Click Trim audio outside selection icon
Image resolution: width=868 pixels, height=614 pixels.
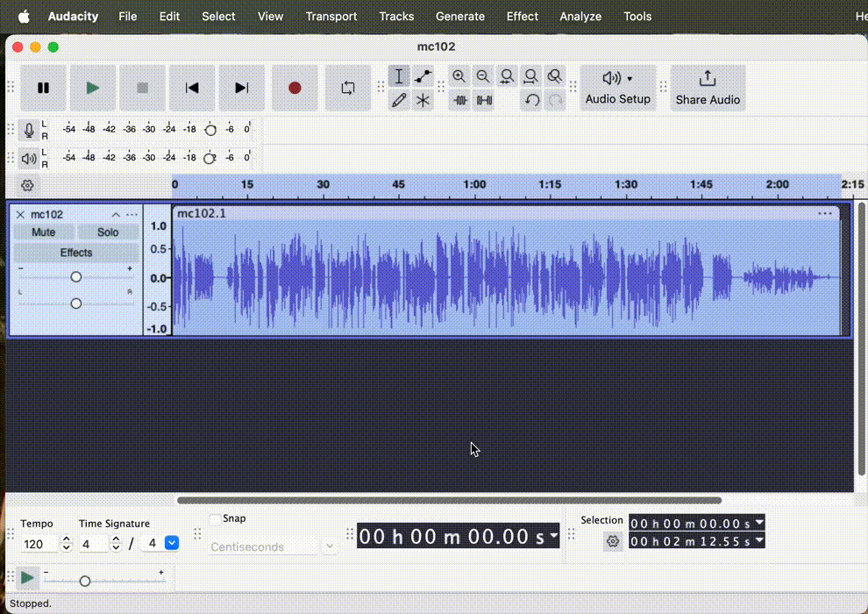click(459, 100)
